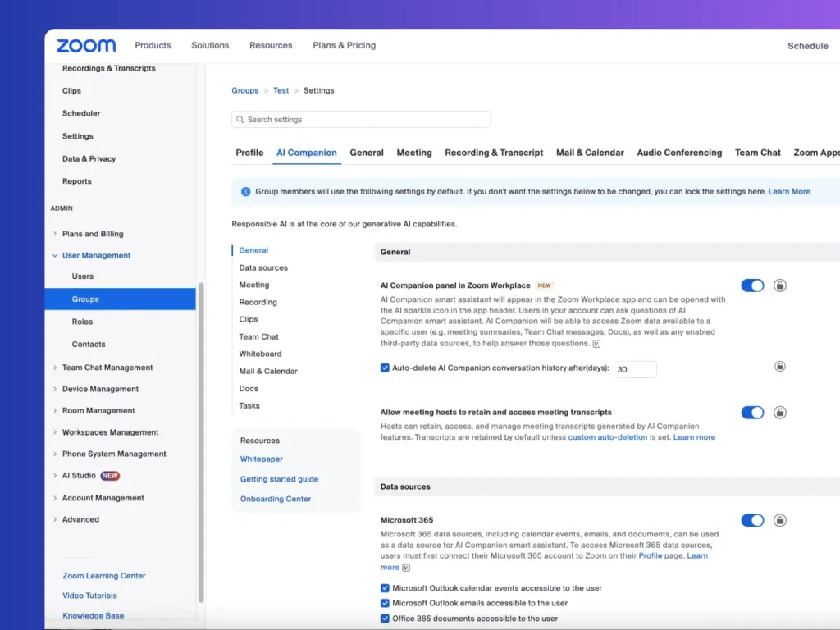Uncheck Auto-delete AI Companion conversation history
The height and width of the screenshot is (630, 840).
(x=385, y=367)
